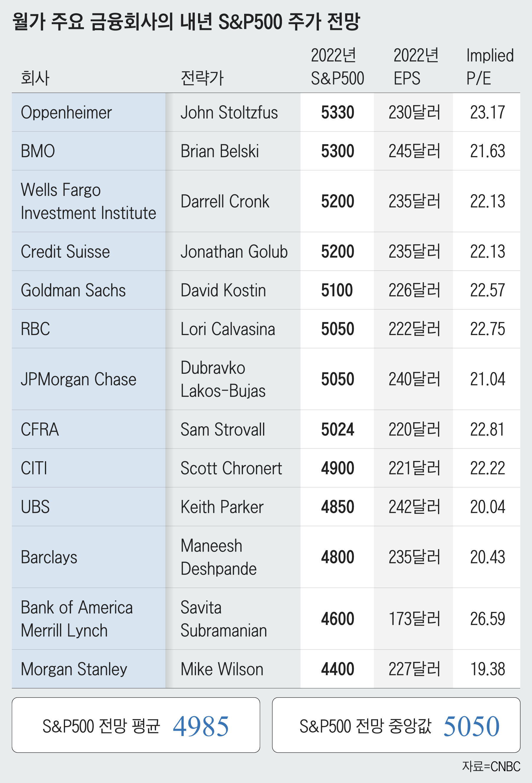Click the 2022년 EPS column header
The height and width of the screenshot is (783, 532).
[416, 67]
